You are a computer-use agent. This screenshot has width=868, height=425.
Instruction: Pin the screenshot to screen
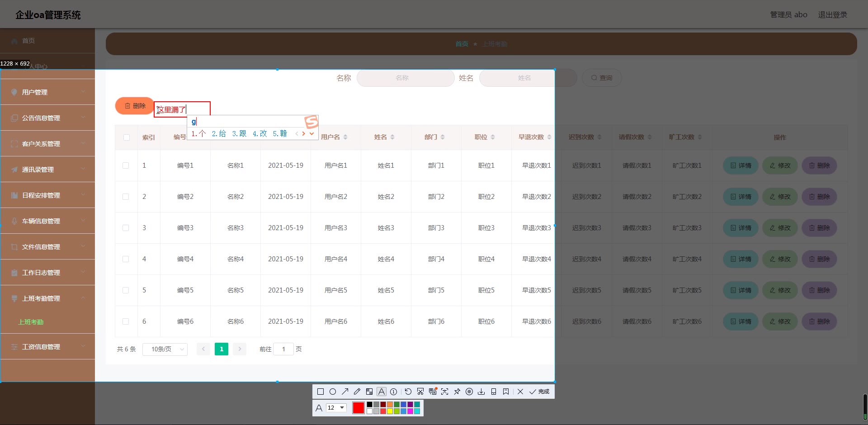pyautogui.click(x=457, y=392)
